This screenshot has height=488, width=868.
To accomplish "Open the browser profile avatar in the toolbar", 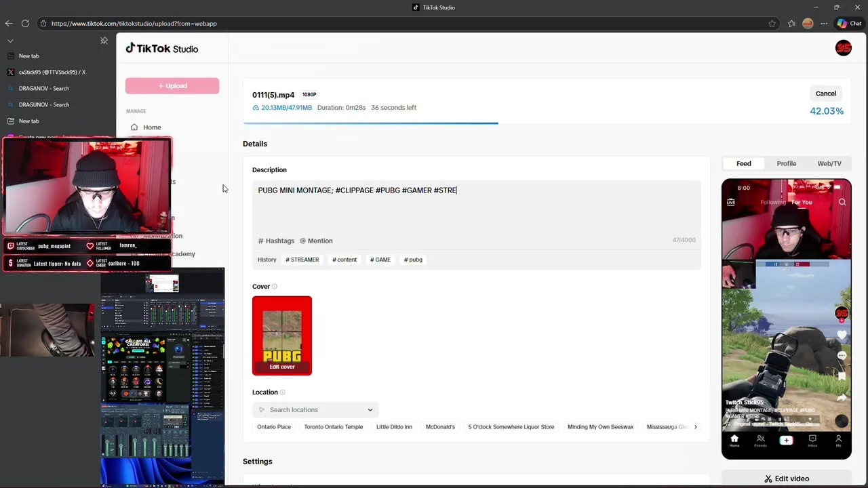I will 808,23.
